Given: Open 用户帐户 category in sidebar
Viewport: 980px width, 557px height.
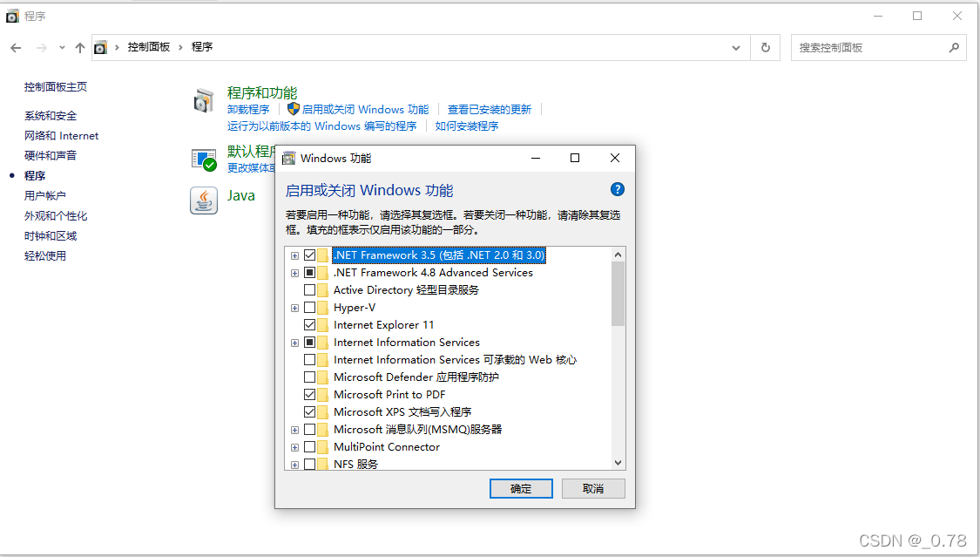Looking at the screenshot, I should (45, 195).
